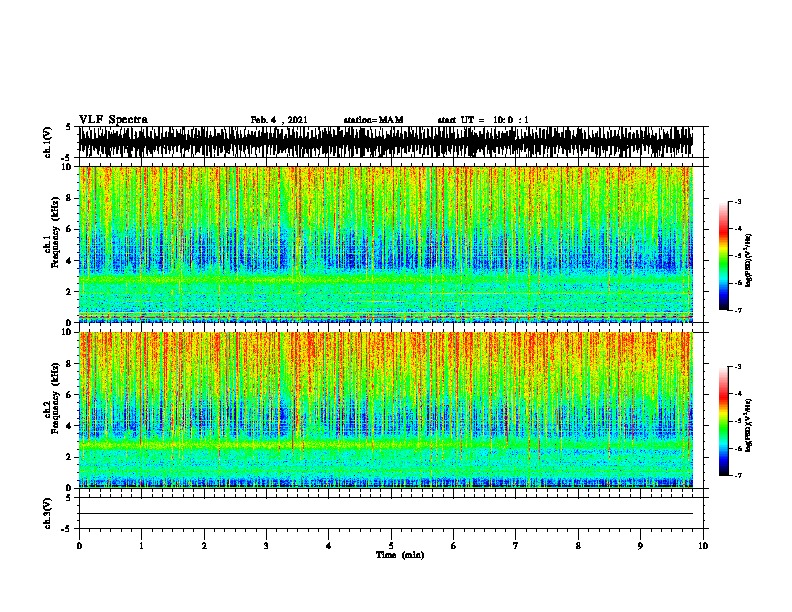Click the "start UT = 10:0:1" text
The width and height of the screenshot is (792, 612).
(483, 120)
